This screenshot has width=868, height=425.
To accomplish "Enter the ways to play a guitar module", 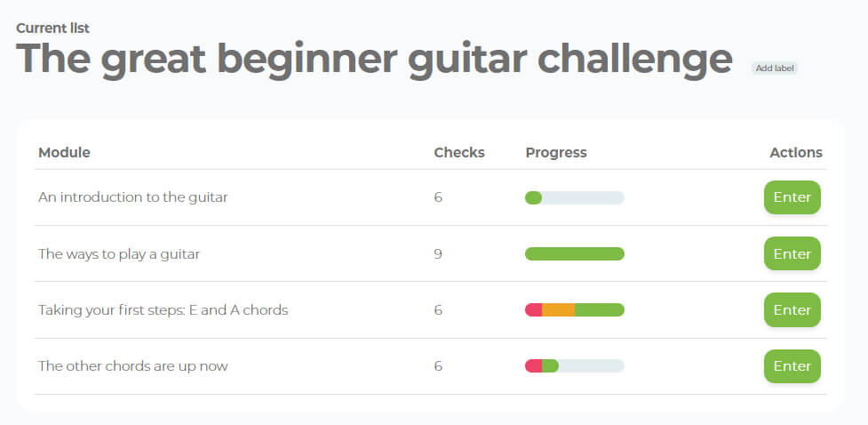I will point(792,253).
